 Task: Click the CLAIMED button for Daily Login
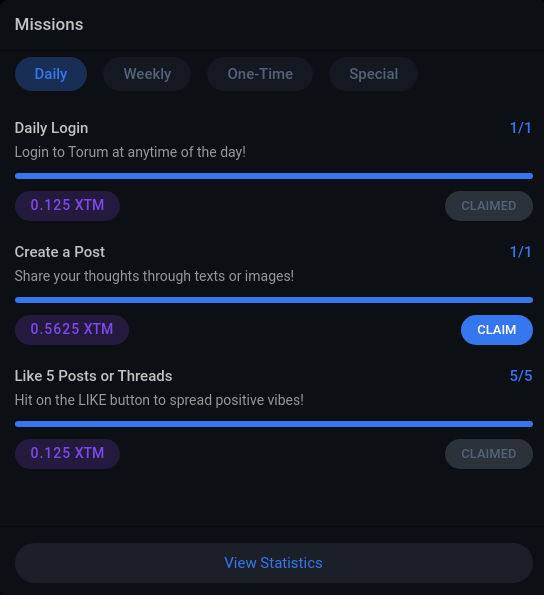pos(489,206)
